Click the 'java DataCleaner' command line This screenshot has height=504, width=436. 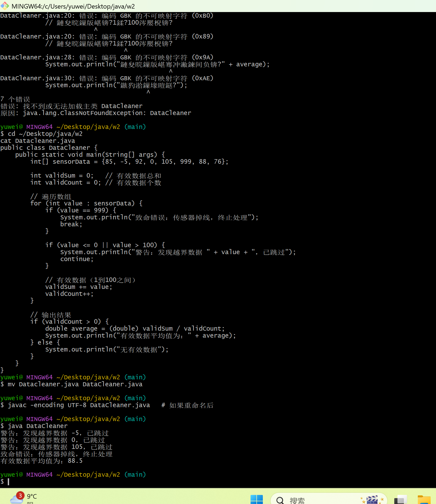point(37,426)
